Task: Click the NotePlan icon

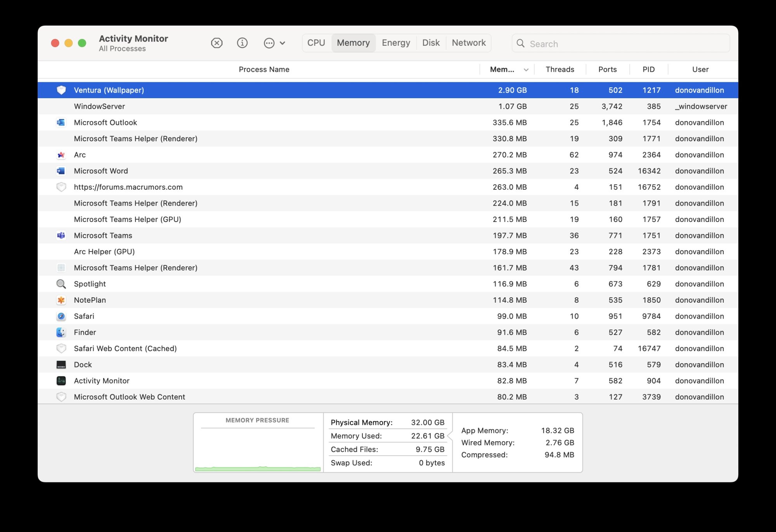Action: 61,300
